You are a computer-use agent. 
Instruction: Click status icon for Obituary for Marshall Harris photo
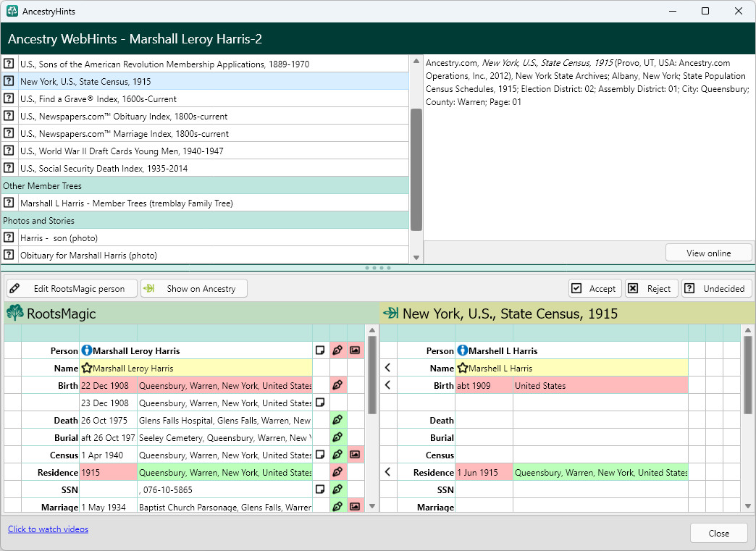click(9, 254)
